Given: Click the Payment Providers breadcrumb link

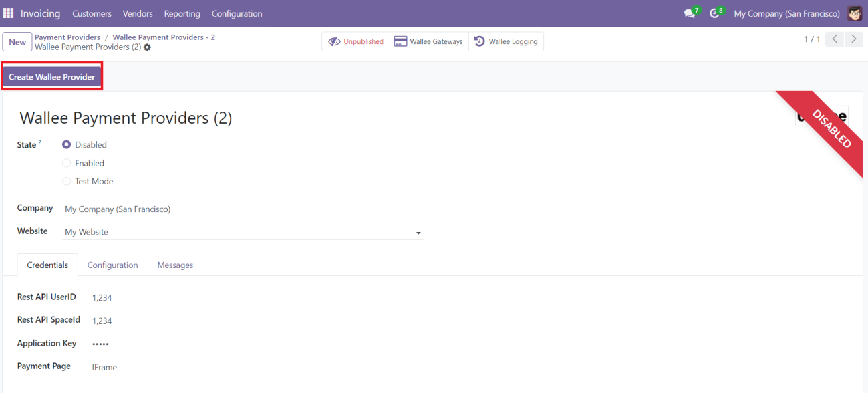Looking at the screenshot, I should [x=67, y=37].
